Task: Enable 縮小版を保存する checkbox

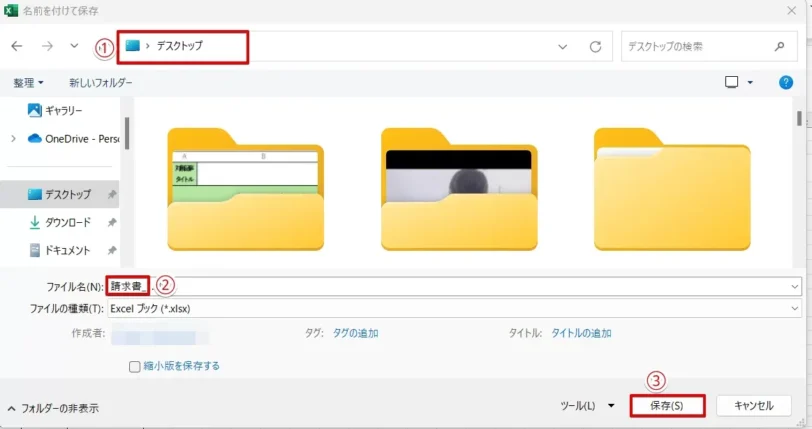Action: click(135, 366)
